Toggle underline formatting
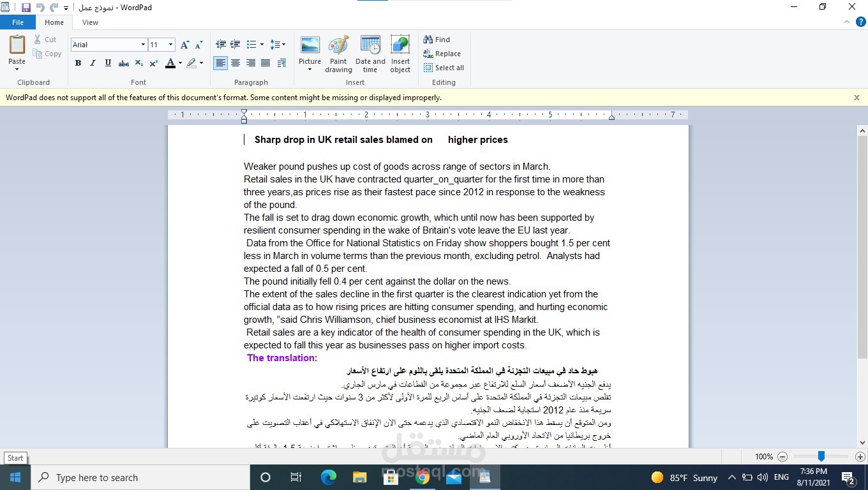The image size is (868, 490). click(108, 63)
